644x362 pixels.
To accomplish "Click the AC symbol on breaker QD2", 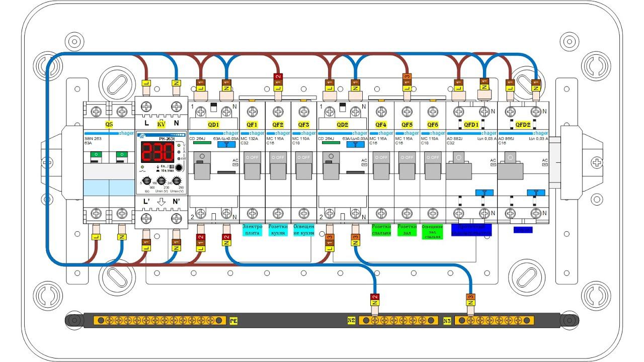I will [x=364, y=162].
